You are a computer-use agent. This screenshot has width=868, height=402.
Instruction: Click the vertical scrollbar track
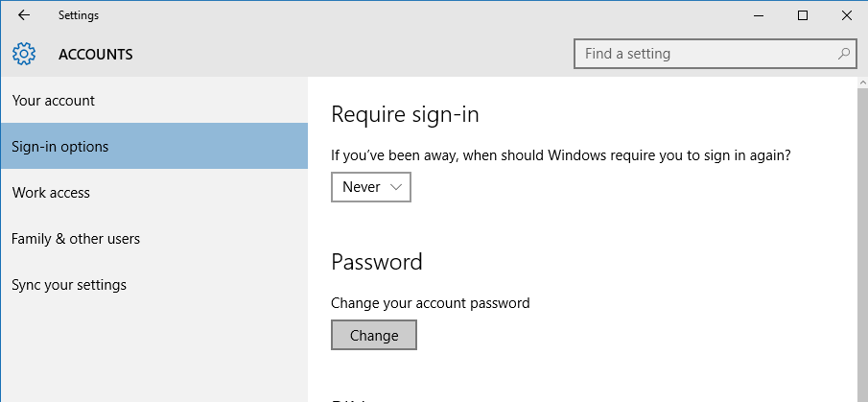[863, 245]
